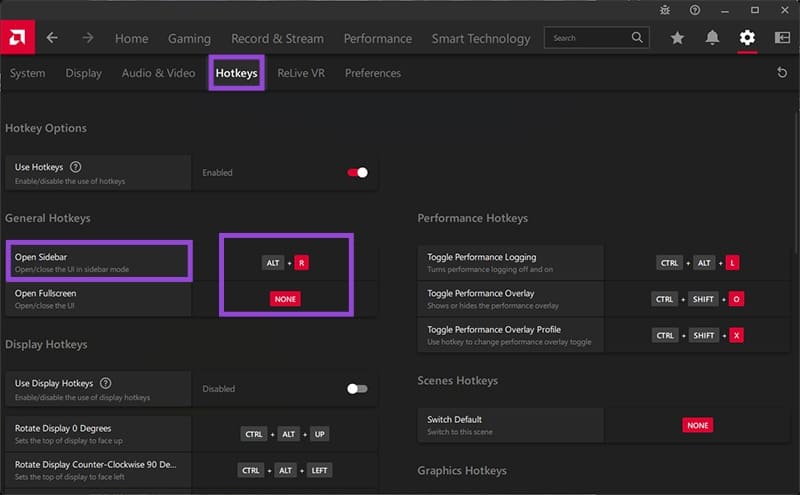This screenshot has height=495, width=800.
Task: Enable the Use Display Hotkeys toggle
Action: [x=357, y=389]
